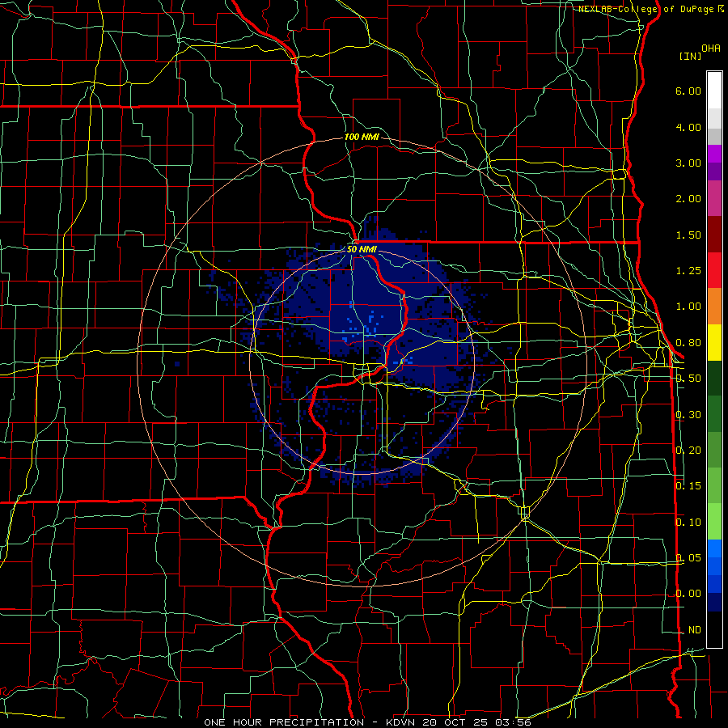728x728 pixels.
Task: Pick the darkest green swatch near 0.50
Action: point(714,378)
